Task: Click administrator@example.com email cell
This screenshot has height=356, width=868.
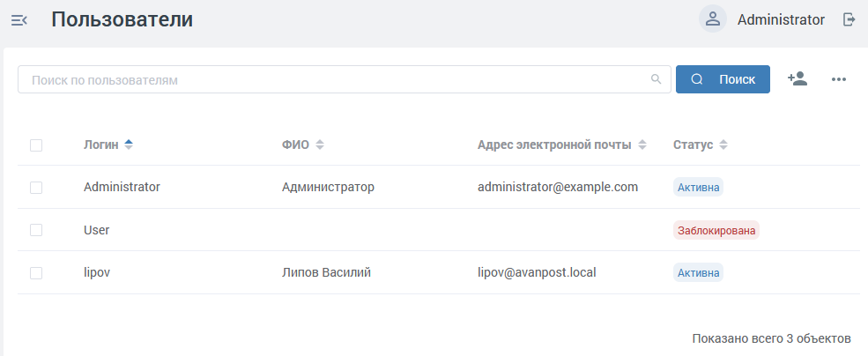Action: [x=558, y=187]
